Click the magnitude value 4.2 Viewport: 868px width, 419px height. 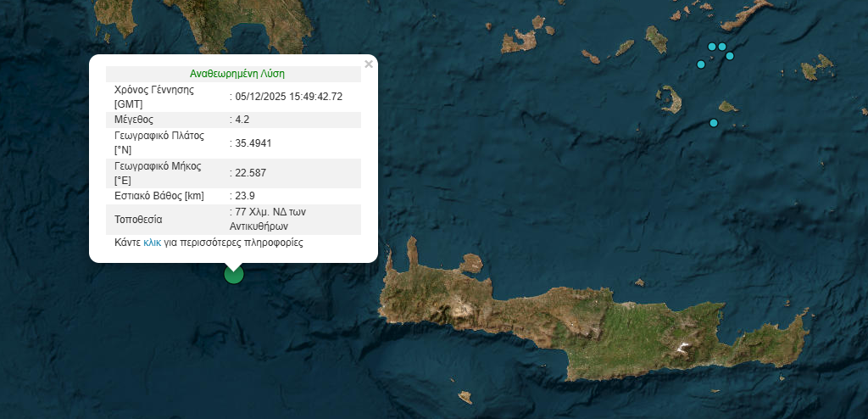242,120
